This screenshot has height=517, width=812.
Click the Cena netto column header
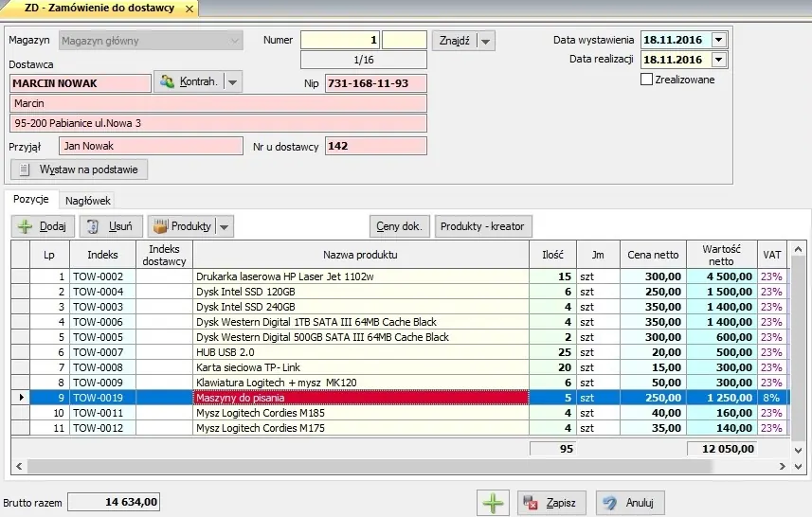(x=653, y=255)
